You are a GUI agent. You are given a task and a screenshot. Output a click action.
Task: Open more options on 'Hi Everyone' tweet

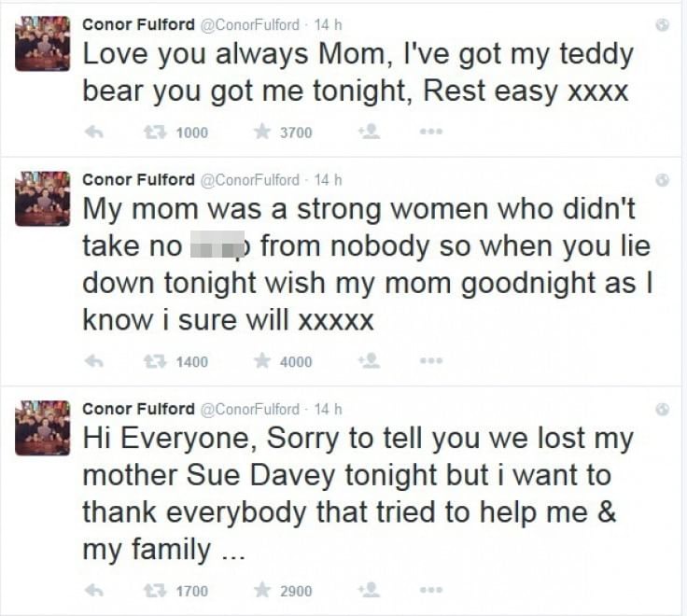point(431,590)
